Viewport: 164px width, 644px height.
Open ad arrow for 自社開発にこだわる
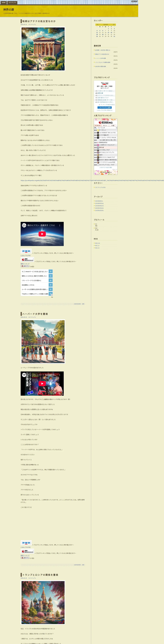[x=51, y=285]
